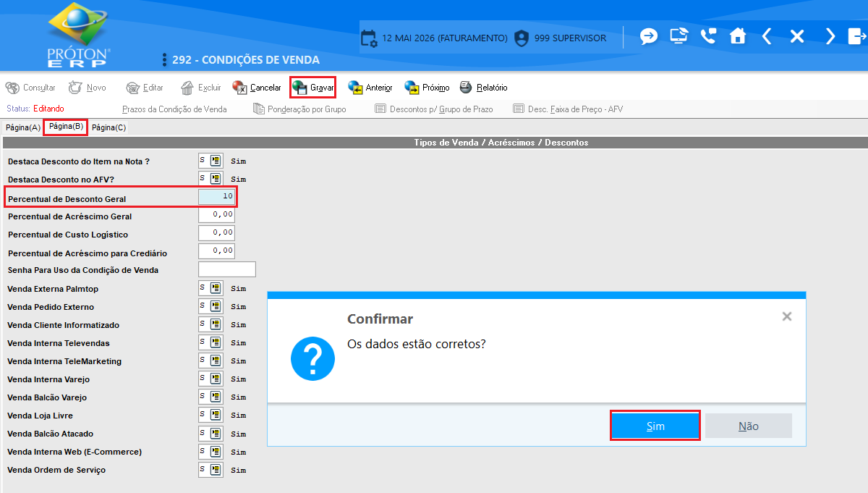
Task: Open Desc. Faixa de Preço - AFV
Action: [x=568, y=109]
